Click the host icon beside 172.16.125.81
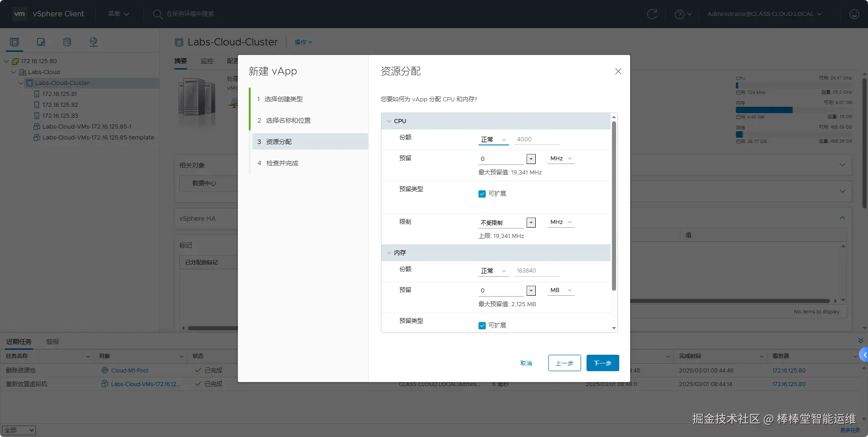The image size is (868, 437). (x=37, y=94)
